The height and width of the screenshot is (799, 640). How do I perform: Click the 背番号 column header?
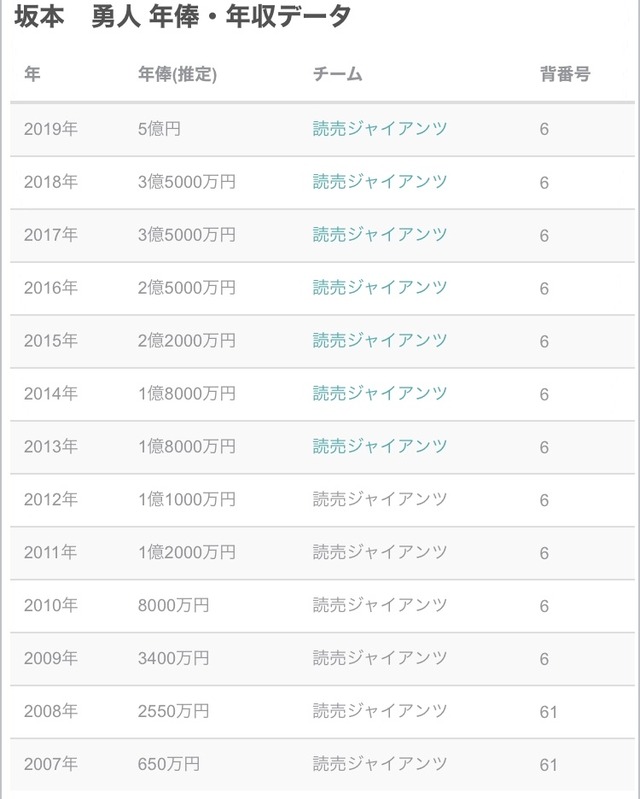[565, 74]
